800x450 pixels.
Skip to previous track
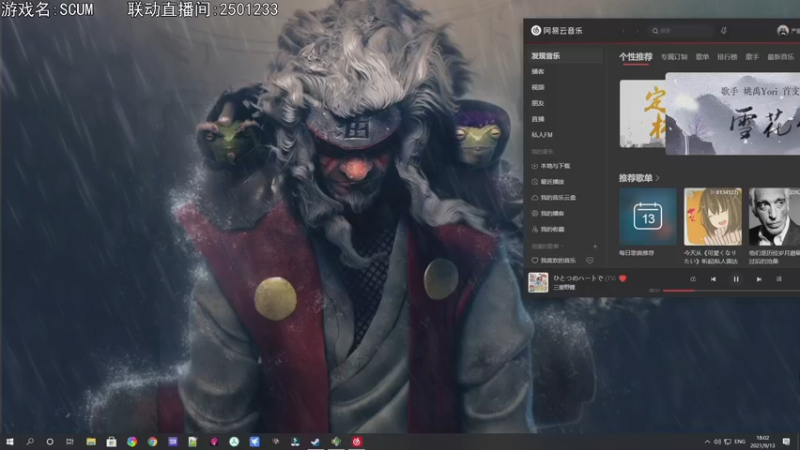(713, 279)
